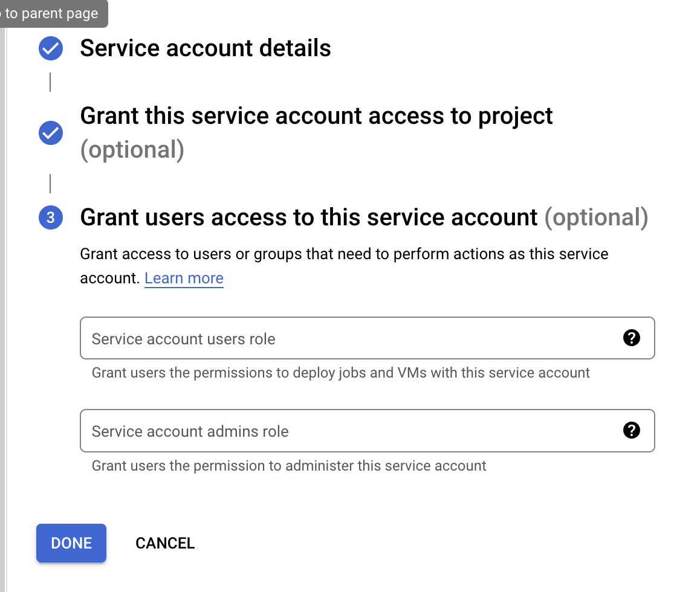
Task: Open help for Service account users role
Action: [x=631, y=338]
